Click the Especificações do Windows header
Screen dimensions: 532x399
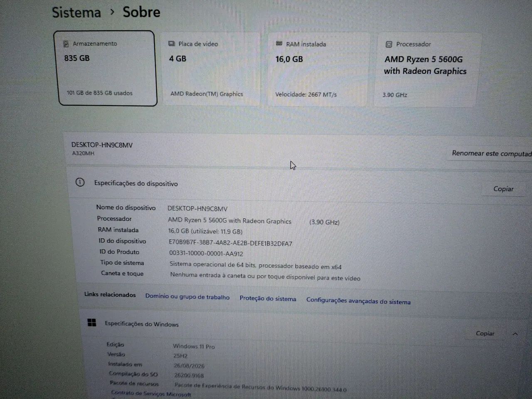click(x=142, y=324)
